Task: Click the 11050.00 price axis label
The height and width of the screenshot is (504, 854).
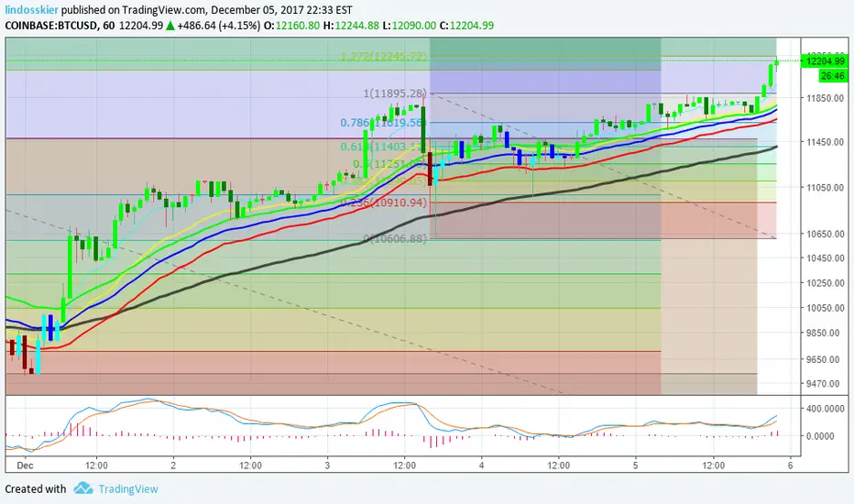Action: coord(825,188)
